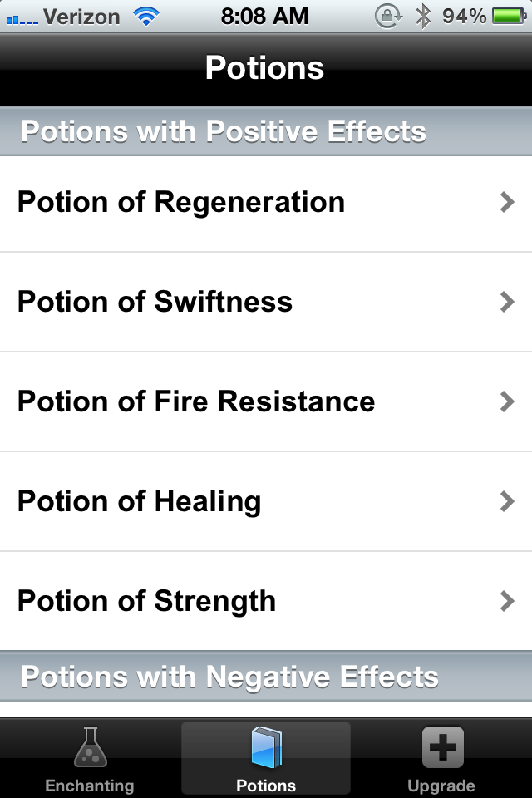Tap the Potions with Negative Effects header
The width and height of the screenshot is (532, 798).
tap(229, 677)
